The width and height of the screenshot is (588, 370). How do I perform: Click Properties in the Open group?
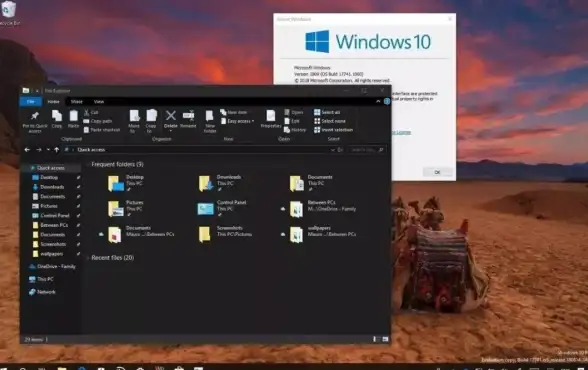(x=271, y=119)
